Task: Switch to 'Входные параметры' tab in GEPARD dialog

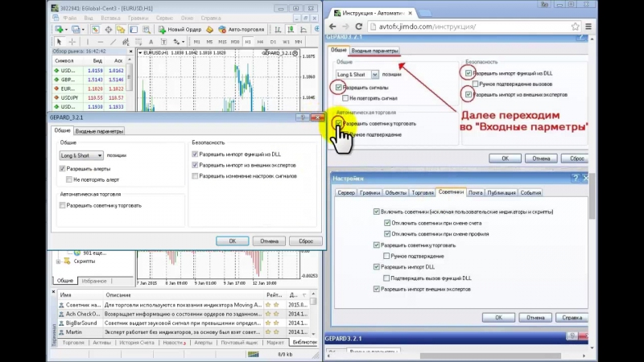Action: click(99, 130)
